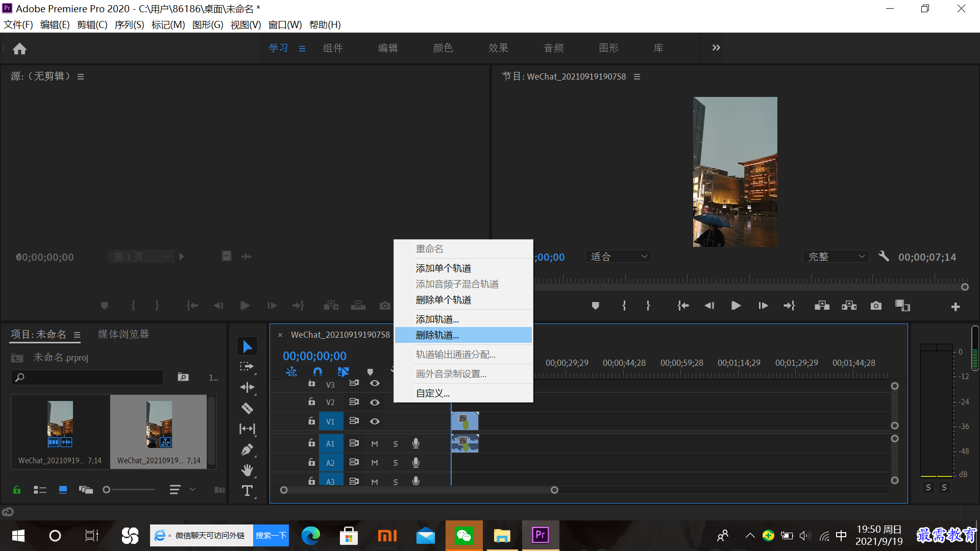Click project panel search field
Viewport: 980px width, 551px height.
coord(87,378)
